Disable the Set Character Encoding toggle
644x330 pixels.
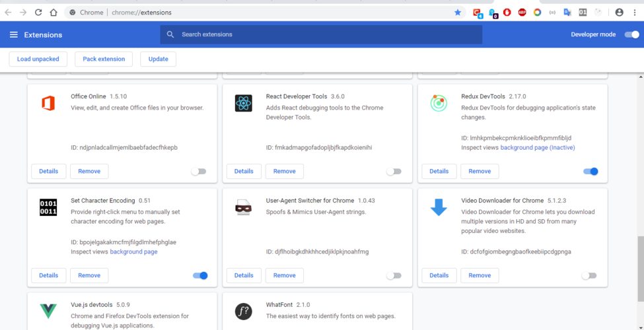(x=200, y=275)
